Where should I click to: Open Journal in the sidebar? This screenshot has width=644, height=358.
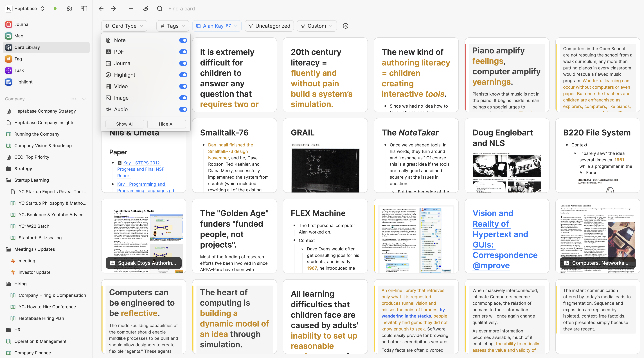tap(46, 24)
